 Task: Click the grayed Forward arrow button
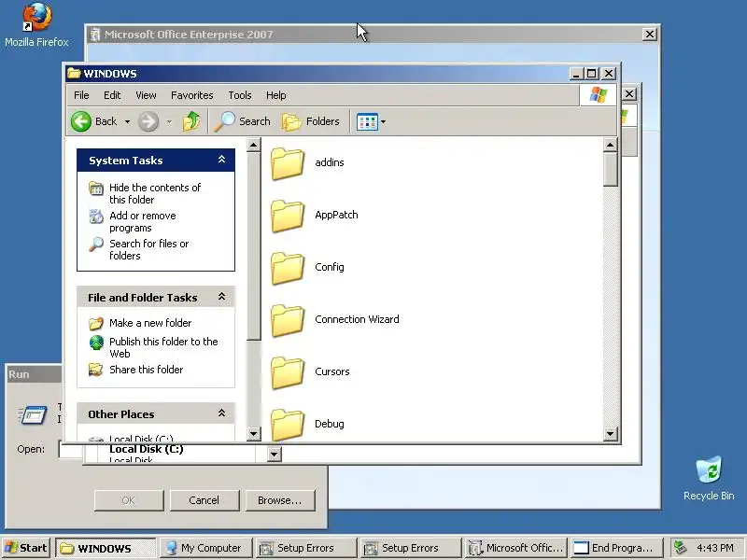pyautogui.click(x=148, y=121)
